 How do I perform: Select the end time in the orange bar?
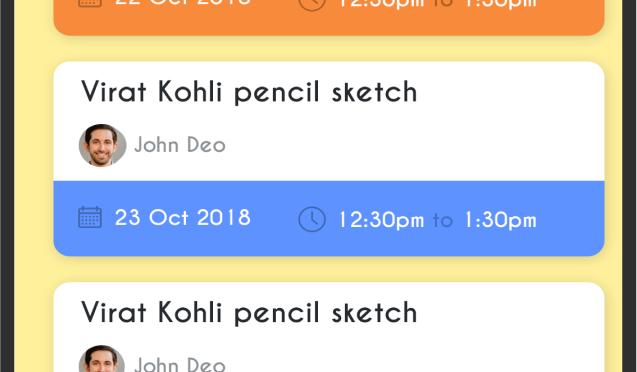[500, 4]
